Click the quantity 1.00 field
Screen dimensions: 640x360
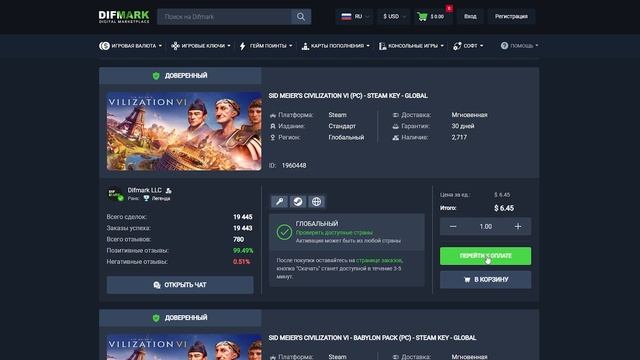485,227
